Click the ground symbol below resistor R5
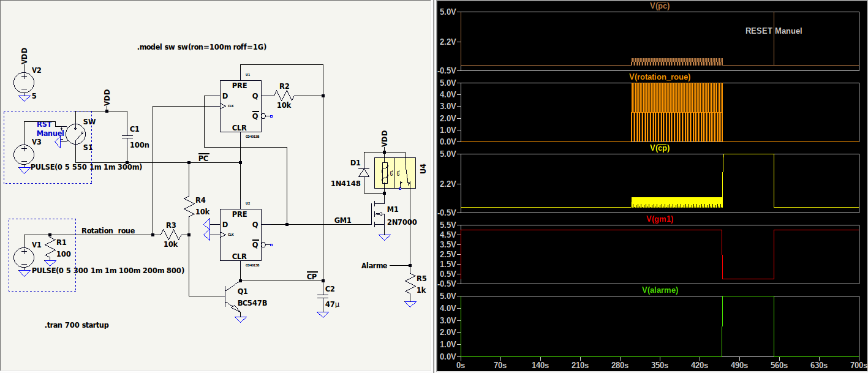The height and width of the screenshot is (373, 868). (409, 303)
